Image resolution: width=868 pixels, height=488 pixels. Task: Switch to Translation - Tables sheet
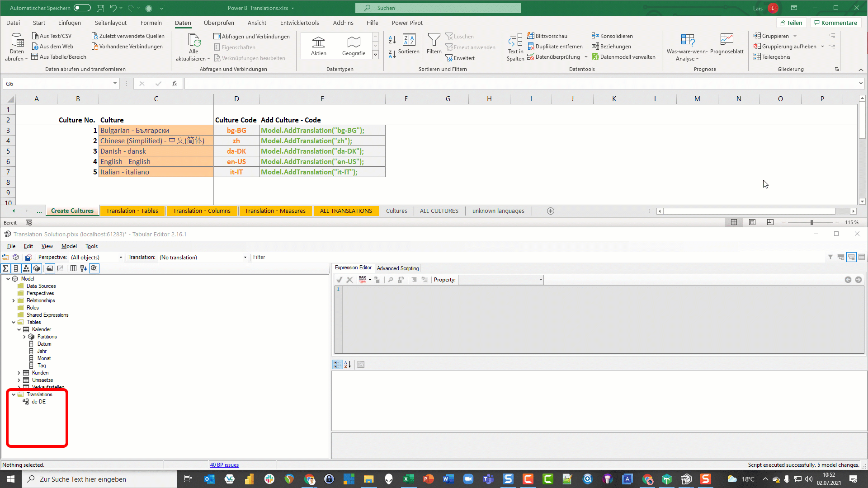(132, 211)
